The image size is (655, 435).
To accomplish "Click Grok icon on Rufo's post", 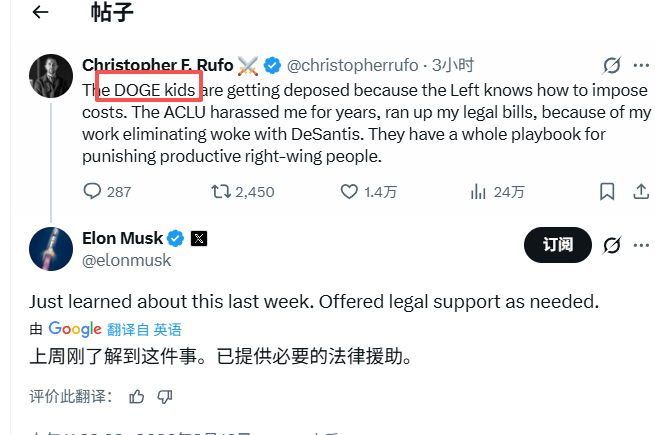I will [612, 66].
